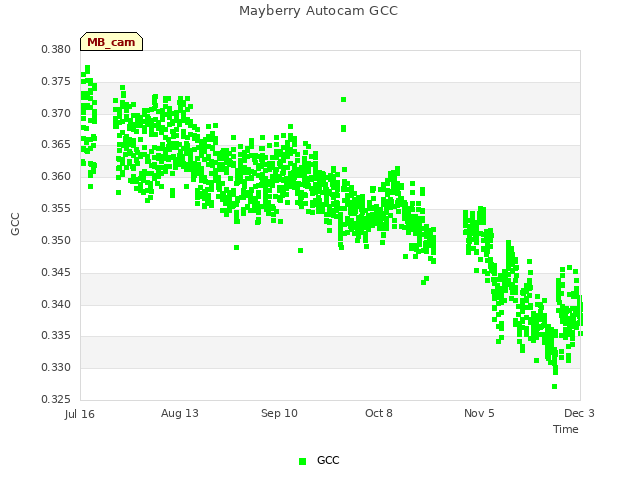Click the lowest data point near 0.327
Image resolution: width=640 pixels, height=480 pixels.
pos(554,387)
